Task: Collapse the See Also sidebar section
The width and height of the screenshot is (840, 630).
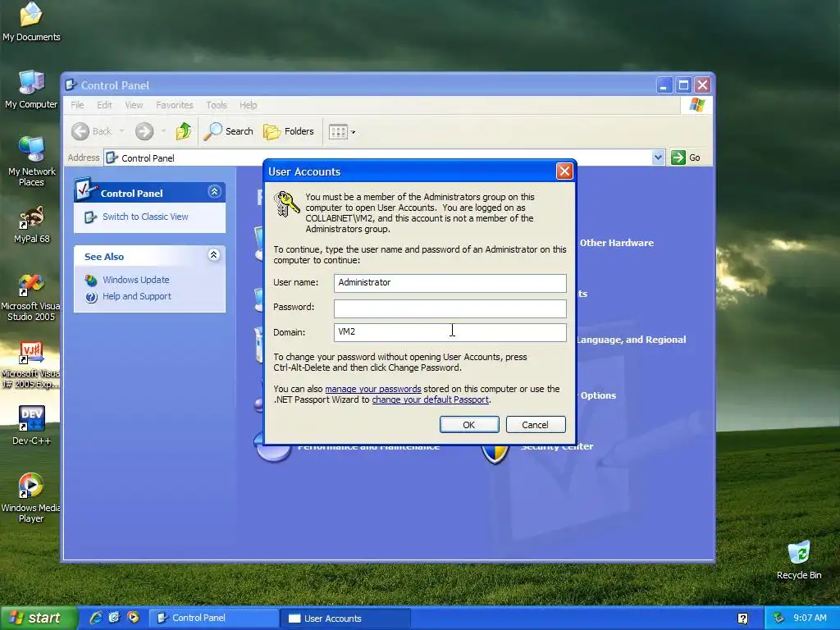Action: point(213,255)
